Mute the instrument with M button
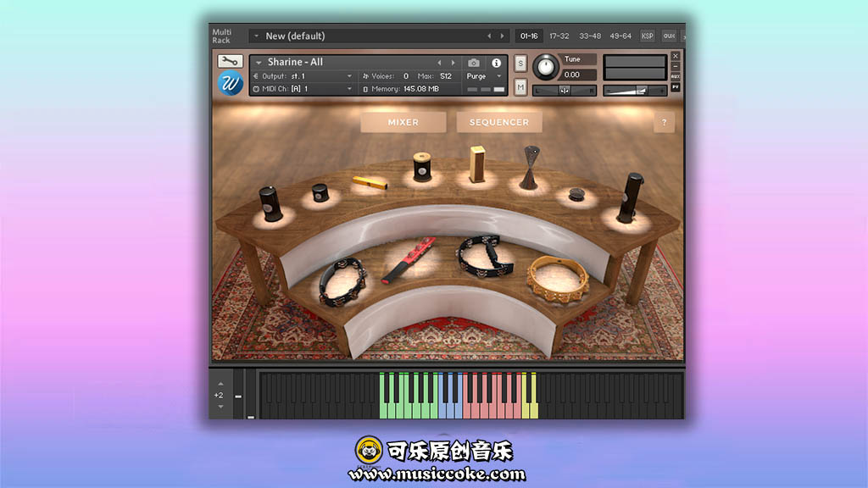 pyautogui.click(x=520, y=87)
